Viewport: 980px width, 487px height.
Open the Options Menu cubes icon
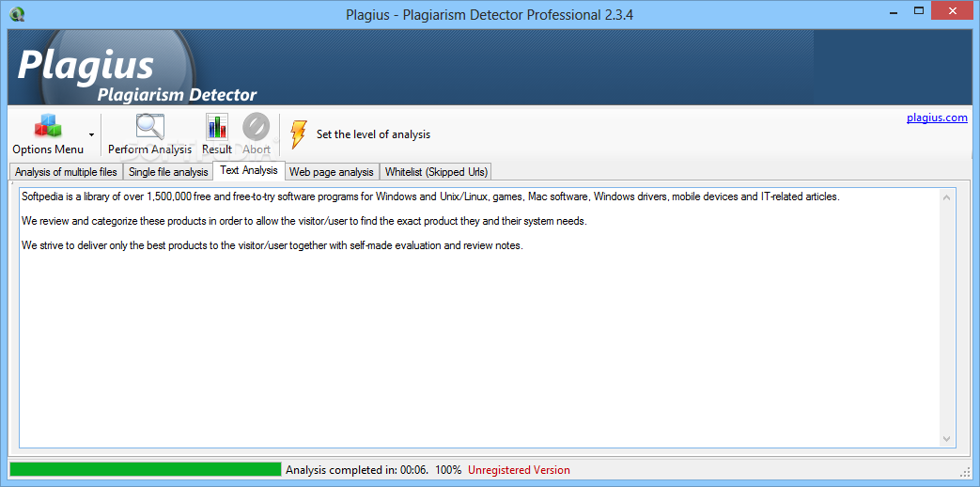point(48,127)
